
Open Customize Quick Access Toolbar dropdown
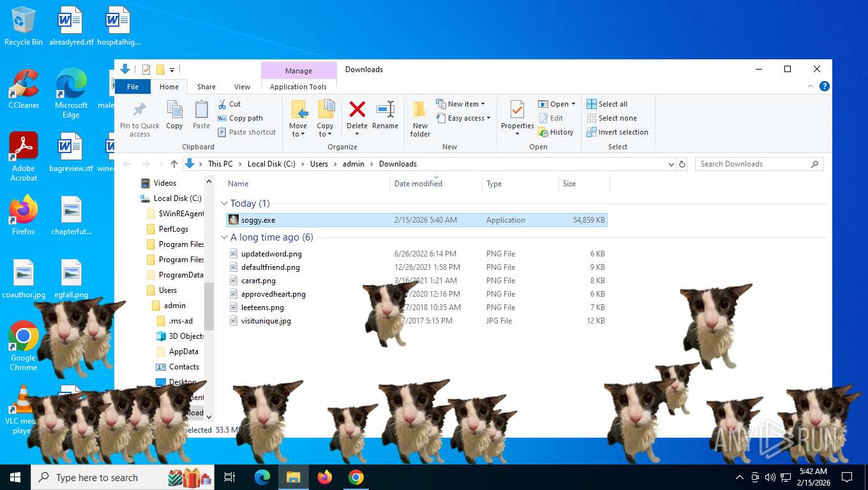tap(172, 70)
